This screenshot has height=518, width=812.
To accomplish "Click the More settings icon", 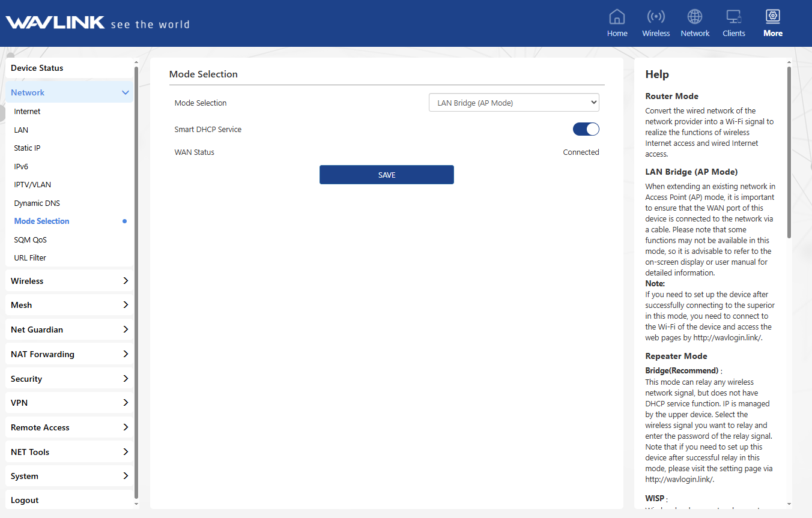I will click(772, 17).
